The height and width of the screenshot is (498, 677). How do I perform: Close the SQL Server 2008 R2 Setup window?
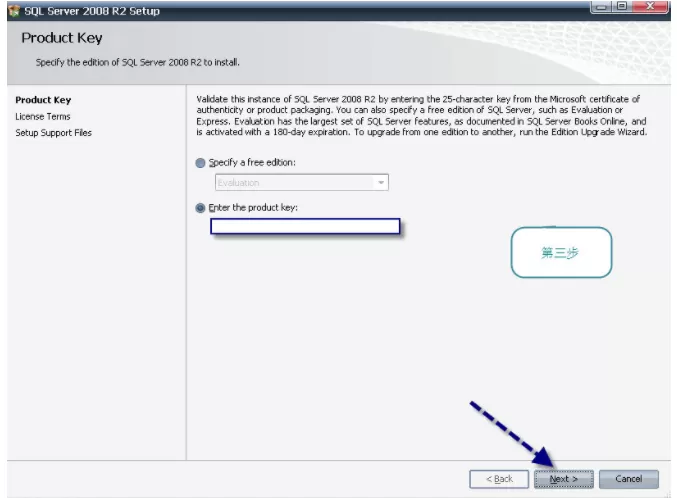pyautogui.click(x=651, y=6)
